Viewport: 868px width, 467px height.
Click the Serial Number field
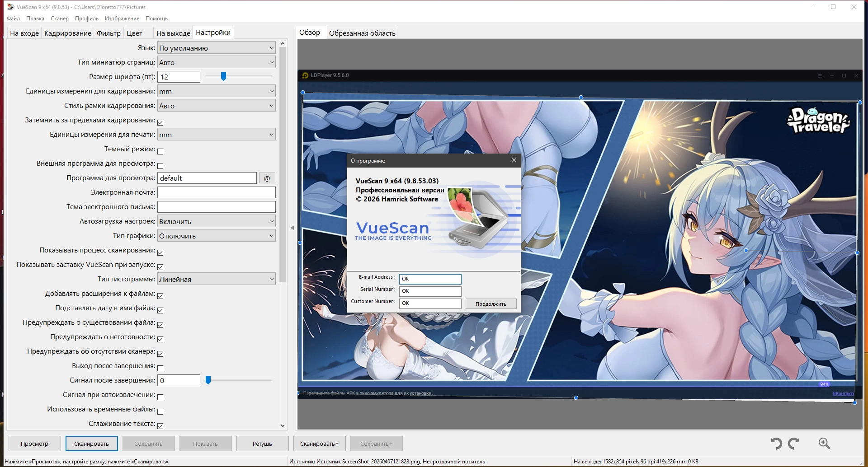pos(430,291)
